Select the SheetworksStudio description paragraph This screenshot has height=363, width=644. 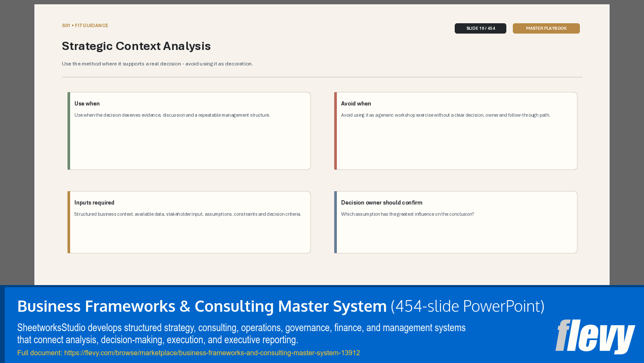[x=241, y=334]
